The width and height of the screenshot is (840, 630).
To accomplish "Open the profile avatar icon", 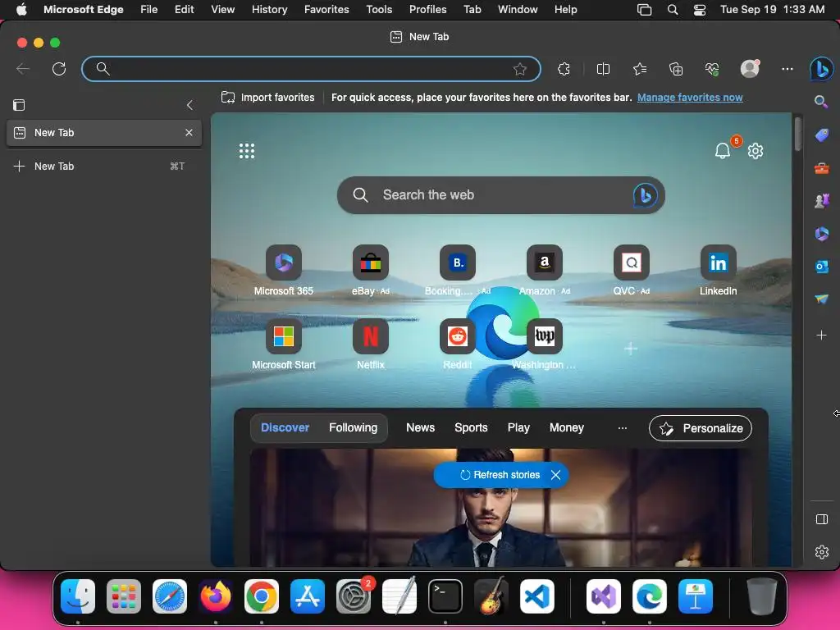I will point(750,69).
